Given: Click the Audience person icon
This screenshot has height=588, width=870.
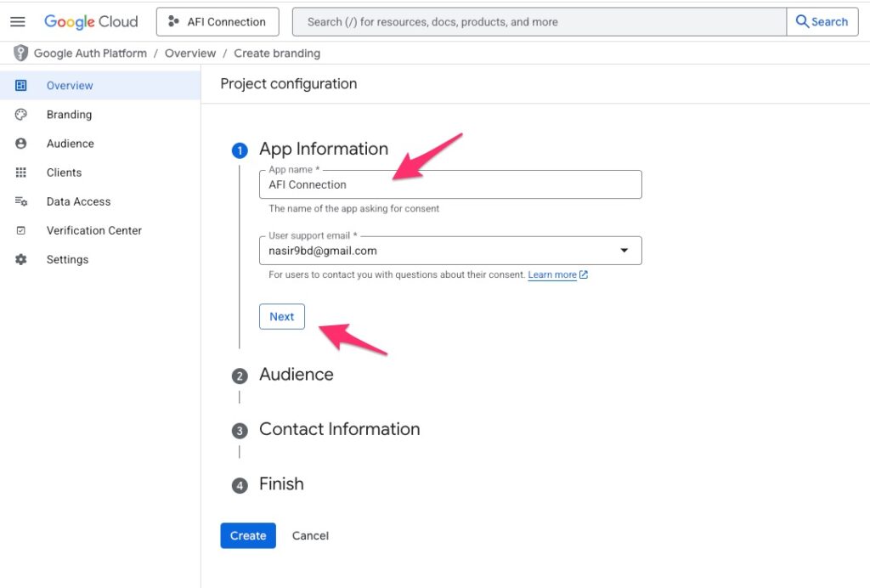Looking at the screenshot, I should tap(21, 144).
